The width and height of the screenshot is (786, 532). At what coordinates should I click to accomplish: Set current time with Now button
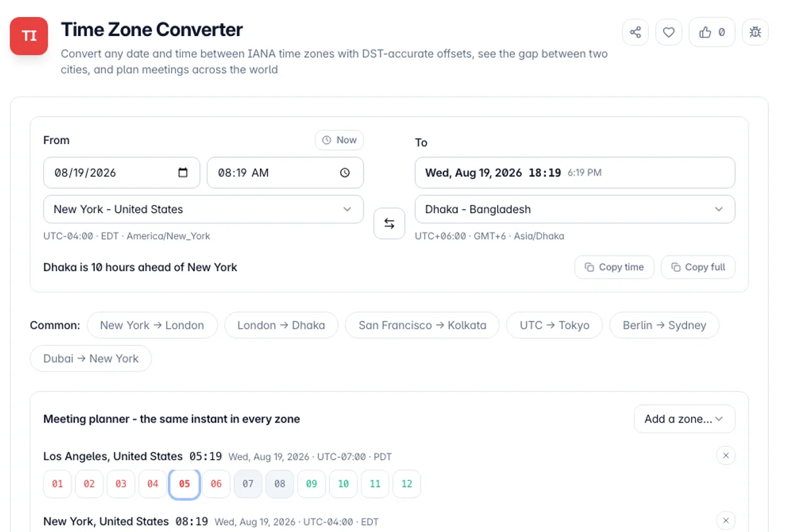pos(339,140)
